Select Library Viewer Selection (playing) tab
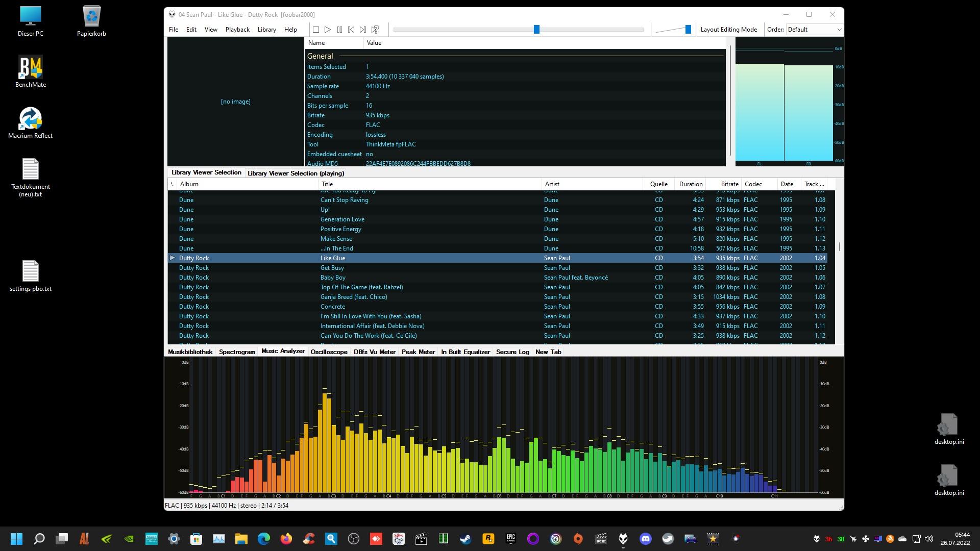The height and width of the screenshot is (551, 980). (x=296, y=173)
